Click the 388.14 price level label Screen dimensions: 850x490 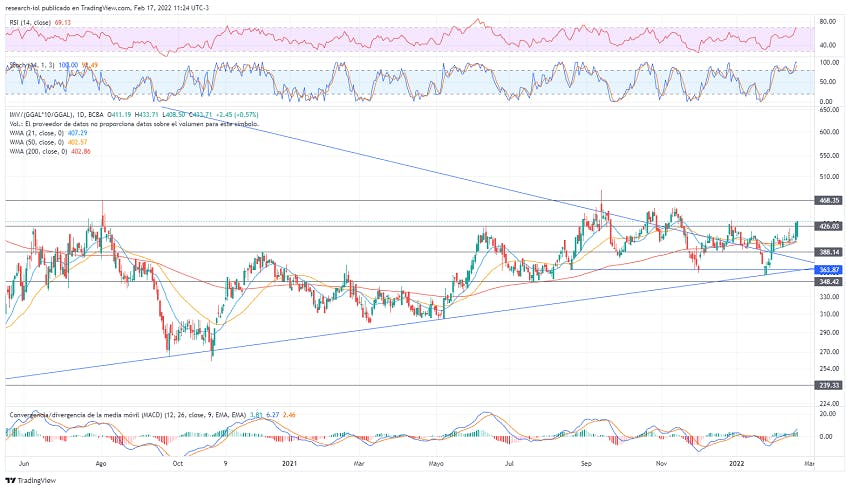pyautogui.click(x=829, y=252)
